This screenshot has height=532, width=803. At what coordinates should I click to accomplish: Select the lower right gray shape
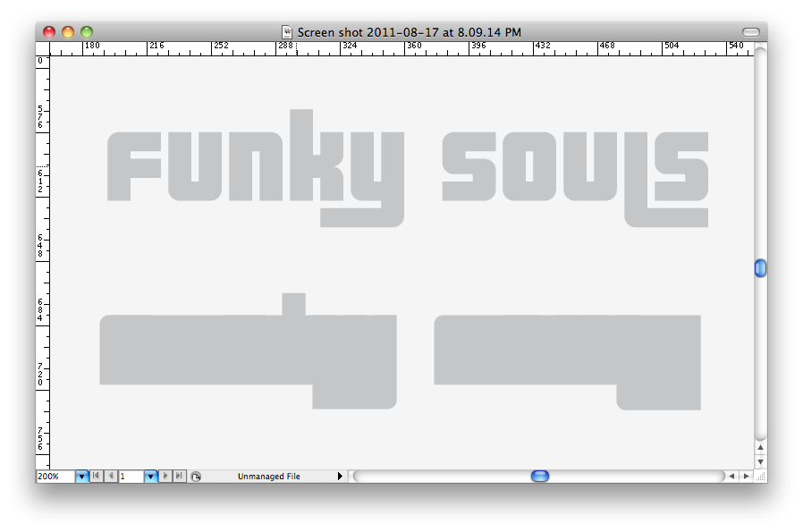[568, 362]
